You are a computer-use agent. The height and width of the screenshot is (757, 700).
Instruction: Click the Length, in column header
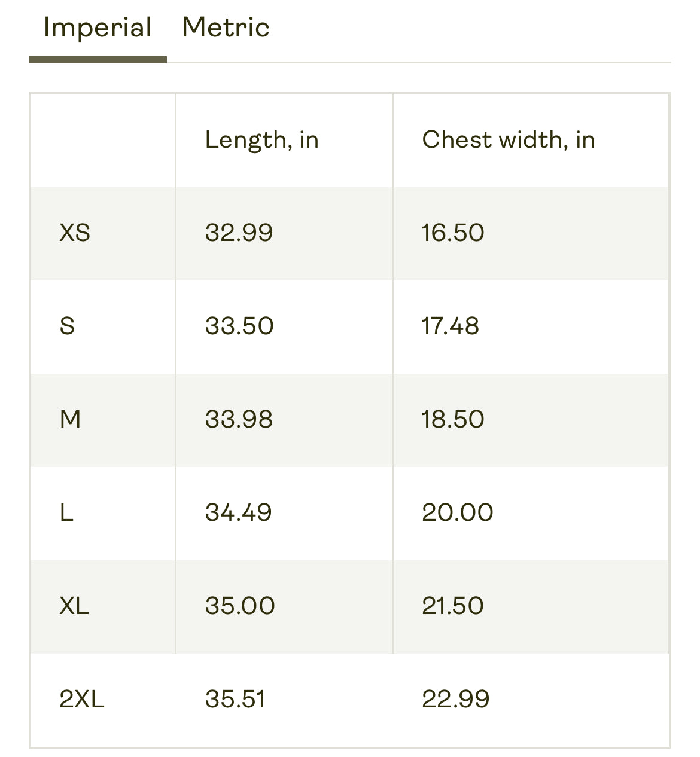[x=261, y=140]
